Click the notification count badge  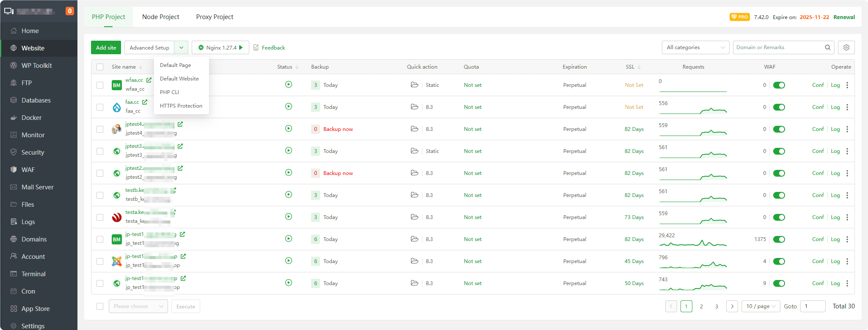pyautogui.click(x=70, y=11)
